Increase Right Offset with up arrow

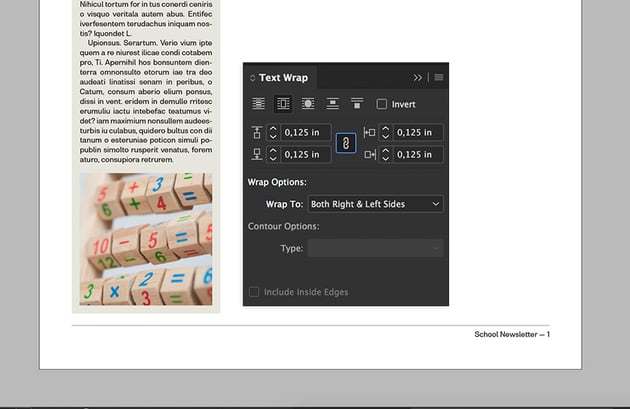(x=386, y=151)
